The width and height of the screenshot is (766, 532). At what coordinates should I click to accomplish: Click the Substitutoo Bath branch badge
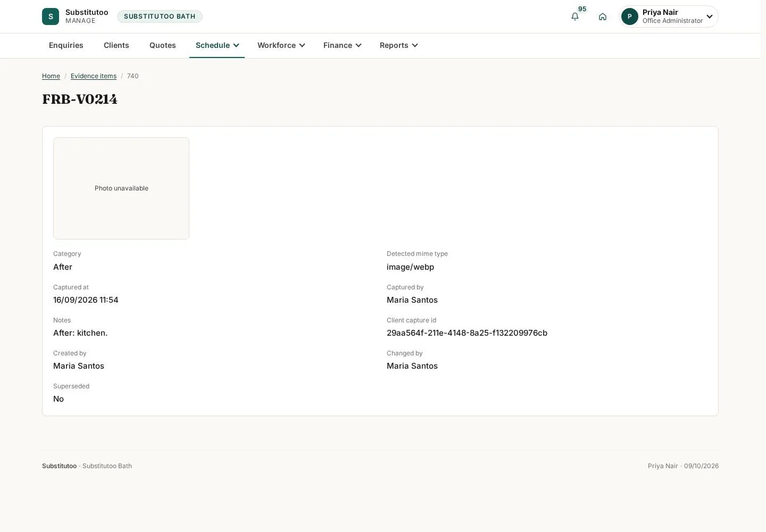[160, 16]
